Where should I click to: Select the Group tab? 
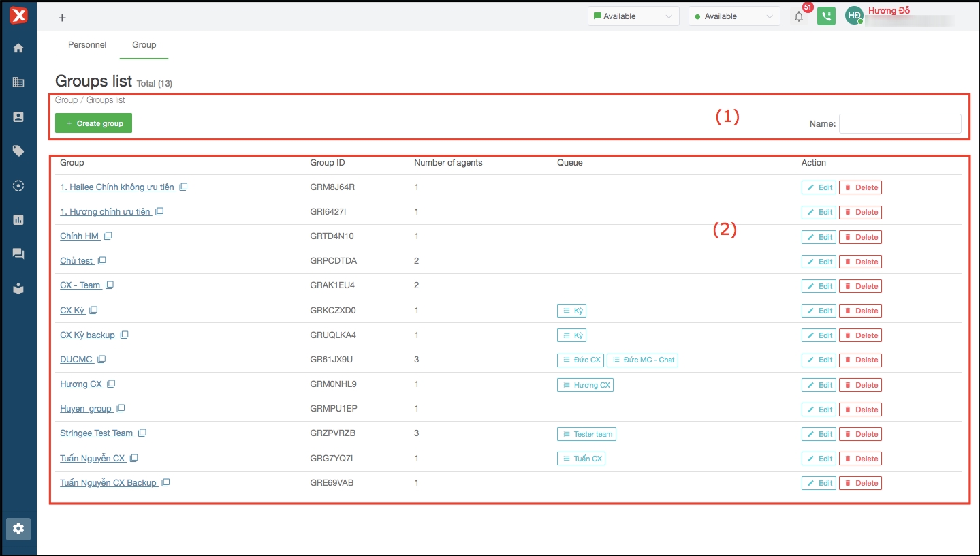144,45
